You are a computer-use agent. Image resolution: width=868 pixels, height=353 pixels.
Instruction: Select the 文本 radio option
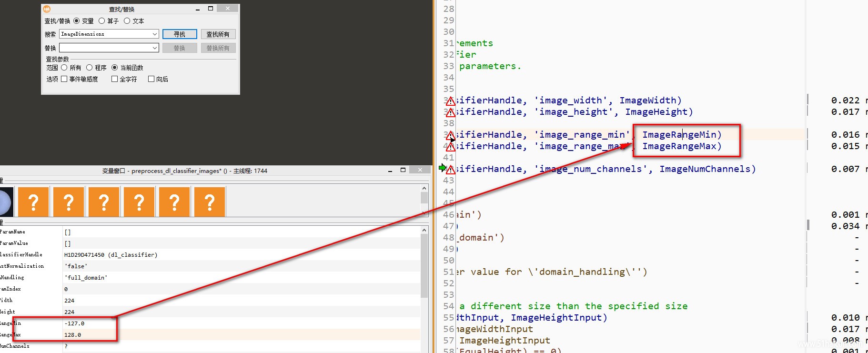pos(127,21)
